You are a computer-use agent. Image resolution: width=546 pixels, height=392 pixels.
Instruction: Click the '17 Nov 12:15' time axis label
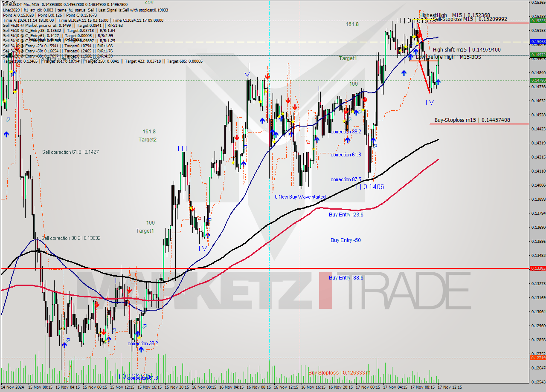pos(450,388)
